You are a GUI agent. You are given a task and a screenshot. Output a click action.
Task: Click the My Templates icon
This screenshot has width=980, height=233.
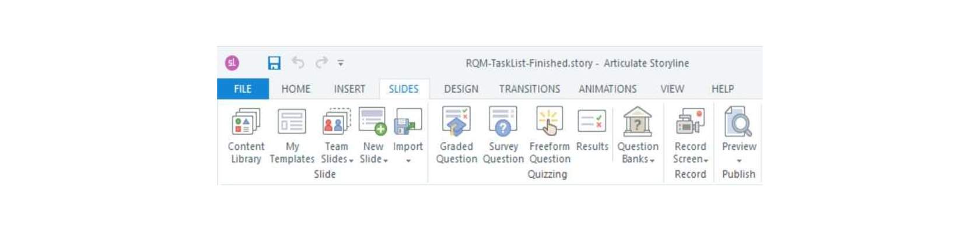pos(292,123)
